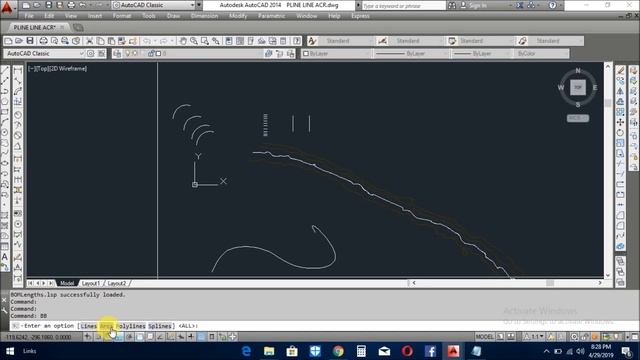
Task: Click the Windows Start button
Action: tap(10, 351)
